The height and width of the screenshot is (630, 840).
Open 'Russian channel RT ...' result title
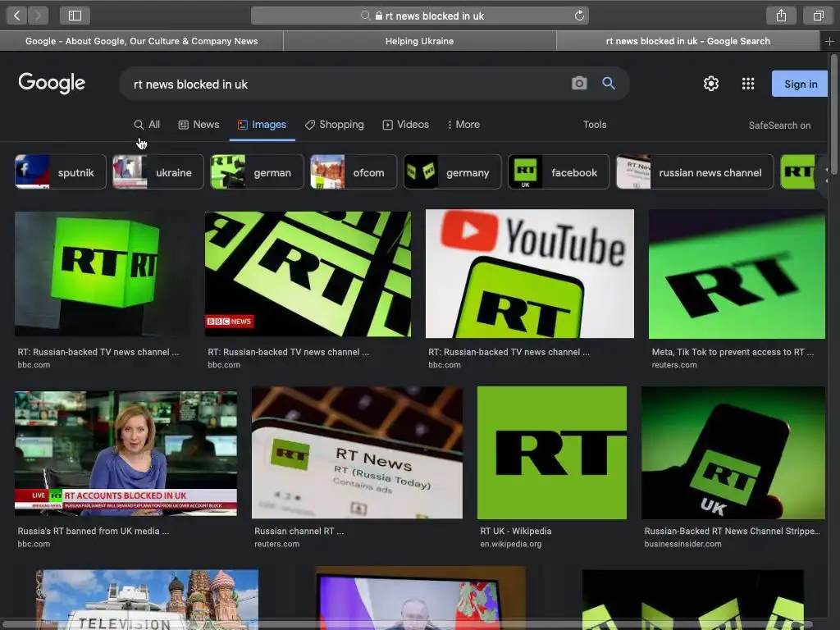pyautogui.click(x=299, y=531)
